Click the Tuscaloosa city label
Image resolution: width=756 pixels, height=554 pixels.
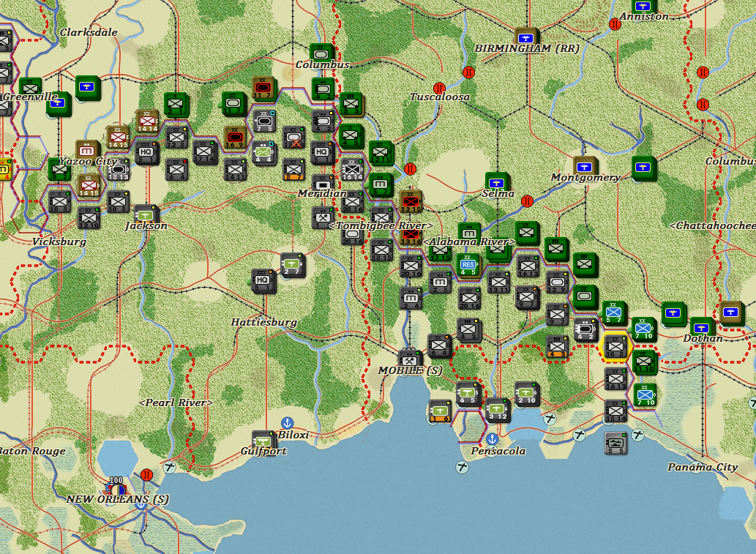point(440,97)
